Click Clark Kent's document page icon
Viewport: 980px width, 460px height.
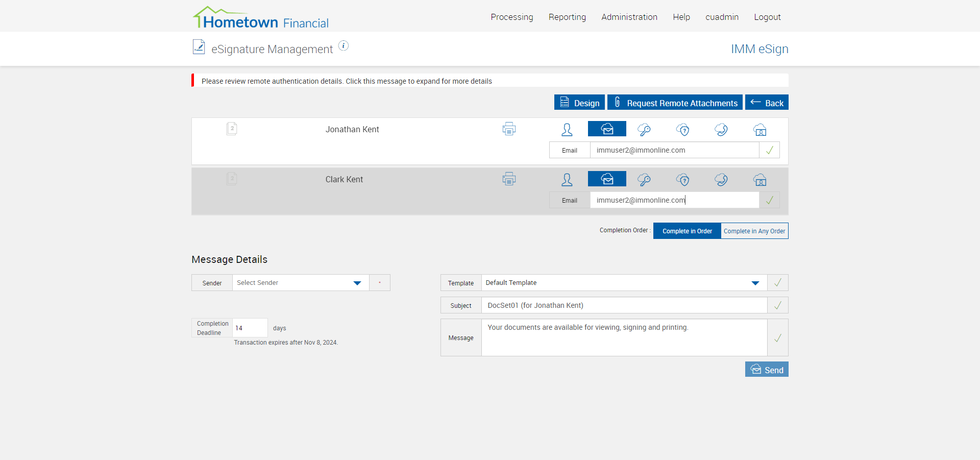pyautogui.click(x=232, y=179)
